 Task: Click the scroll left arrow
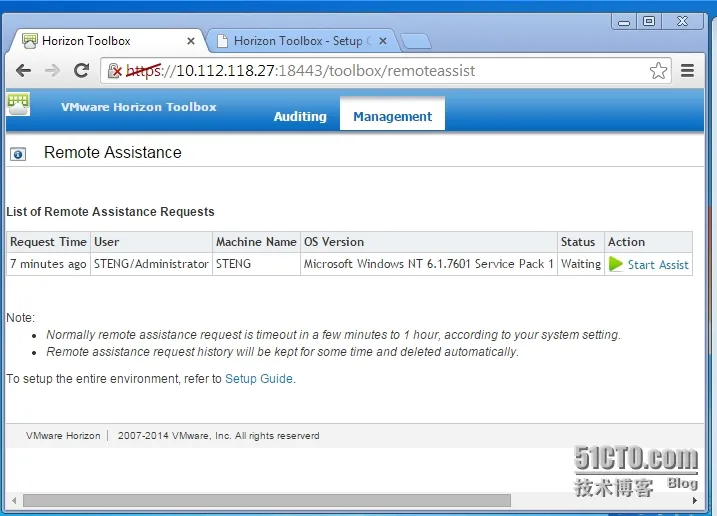tap(14, 500)
